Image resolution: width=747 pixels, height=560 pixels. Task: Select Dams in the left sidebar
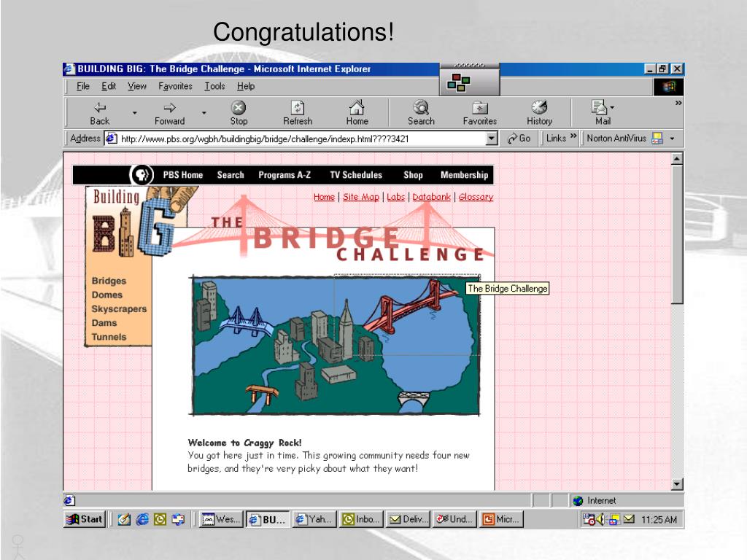coord(104,323)
